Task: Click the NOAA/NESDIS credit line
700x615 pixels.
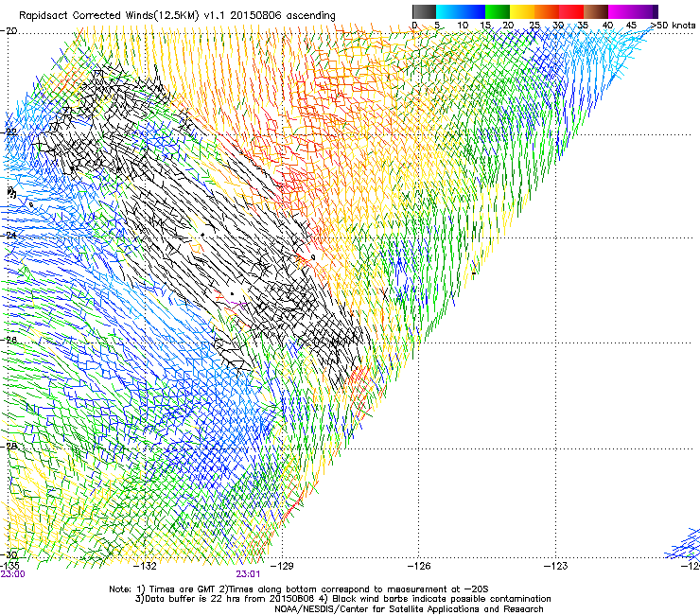Action: tap(409, 609)
